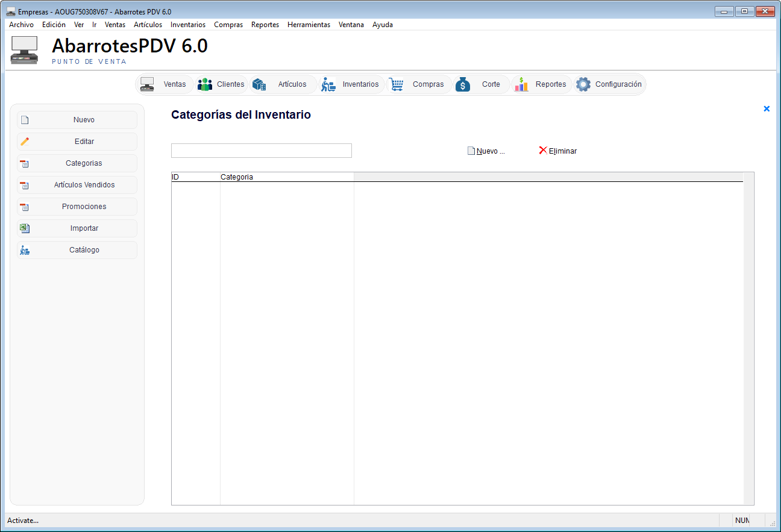This screenshot has height=532, width=781.
Task: Open the Ventas menu in menu bar
Action: click(115, 25)
